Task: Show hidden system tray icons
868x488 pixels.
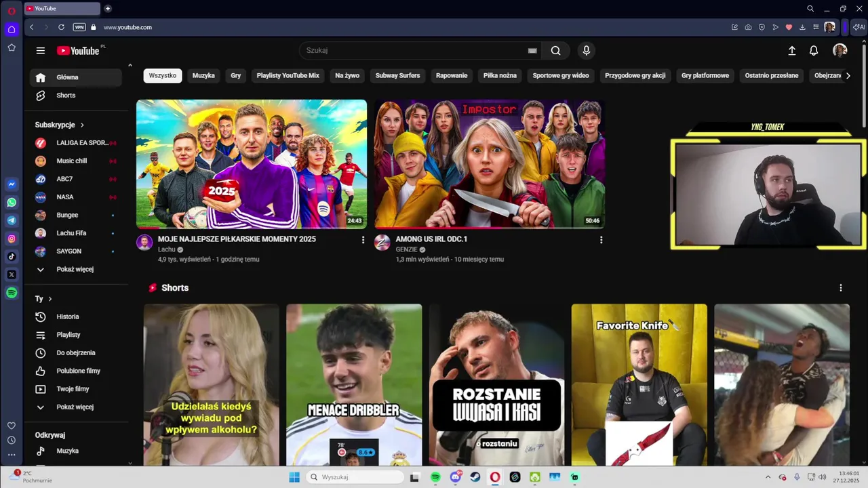Action: point(768,477)
